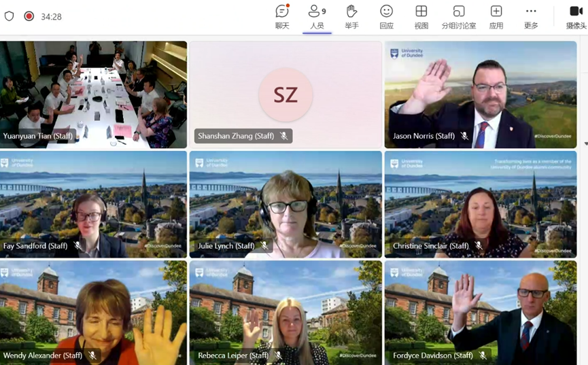Open the apps (应用) plus icon
Screen dimensions: 588x365
click(x=496, y=16)
